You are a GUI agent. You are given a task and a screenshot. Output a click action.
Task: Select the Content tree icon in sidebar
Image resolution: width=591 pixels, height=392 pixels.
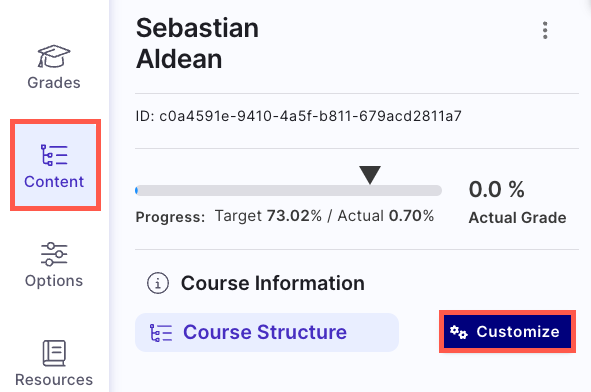(54, 155)
